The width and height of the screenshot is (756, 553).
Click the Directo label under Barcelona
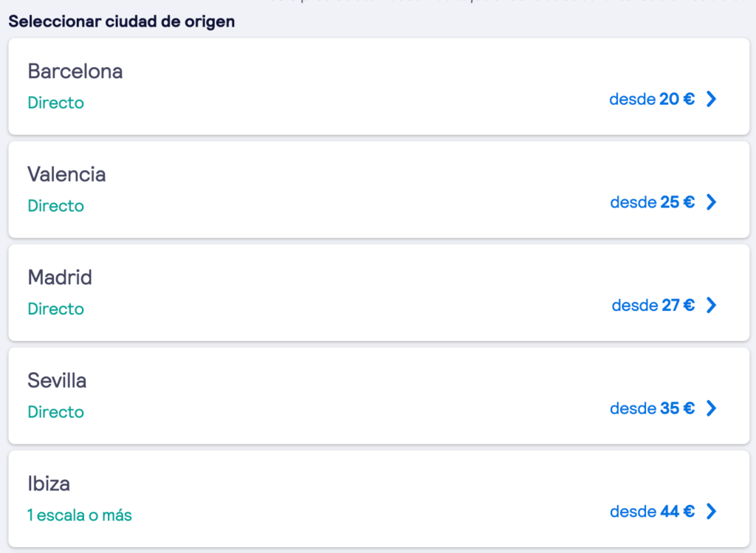(x=56, y=103)
